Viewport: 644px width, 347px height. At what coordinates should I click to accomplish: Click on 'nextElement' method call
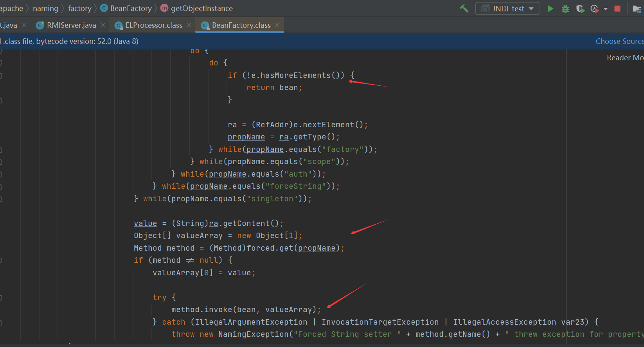(x=328, y=125)
